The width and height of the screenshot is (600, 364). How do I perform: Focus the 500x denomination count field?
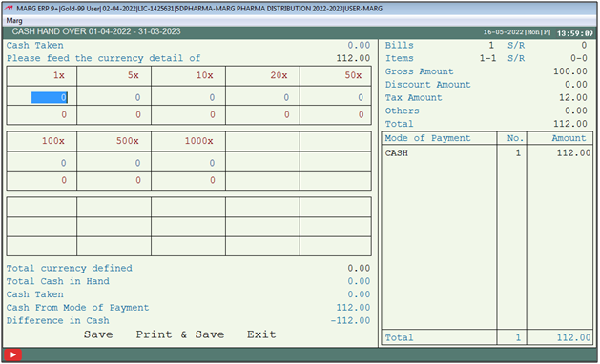[x=114, y=163]
